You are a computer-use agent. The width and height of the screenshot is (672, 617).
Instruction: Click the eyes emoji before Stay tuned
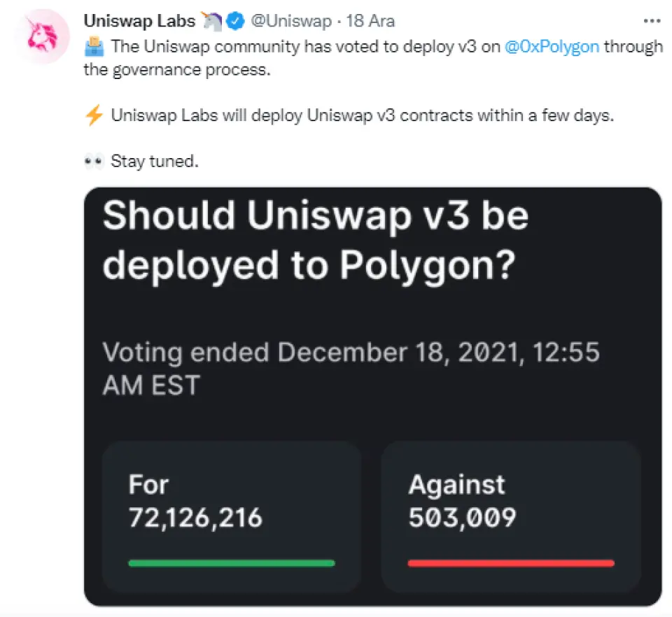[x=93, y=162]
